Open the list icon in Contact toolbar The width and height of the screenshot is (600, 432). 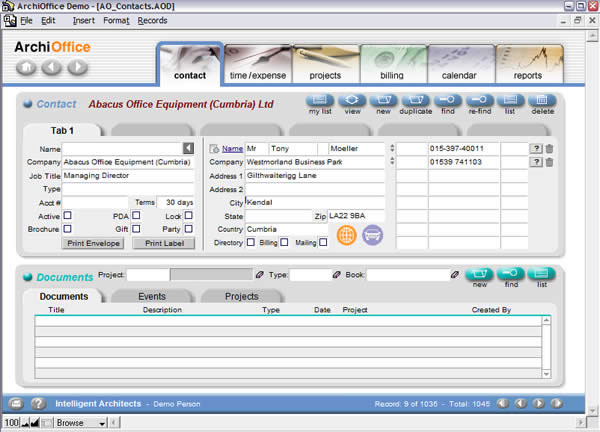(x=510, y=101)
